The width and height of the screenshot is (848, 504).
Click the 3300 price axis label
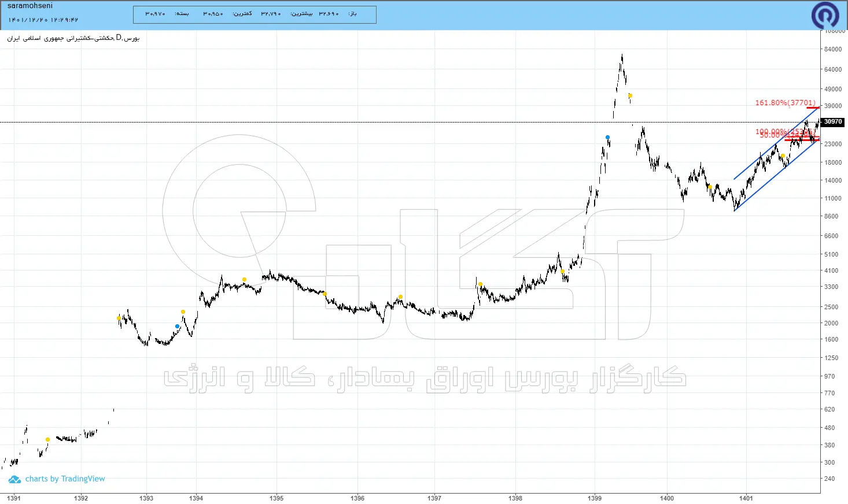coord(831,287)
